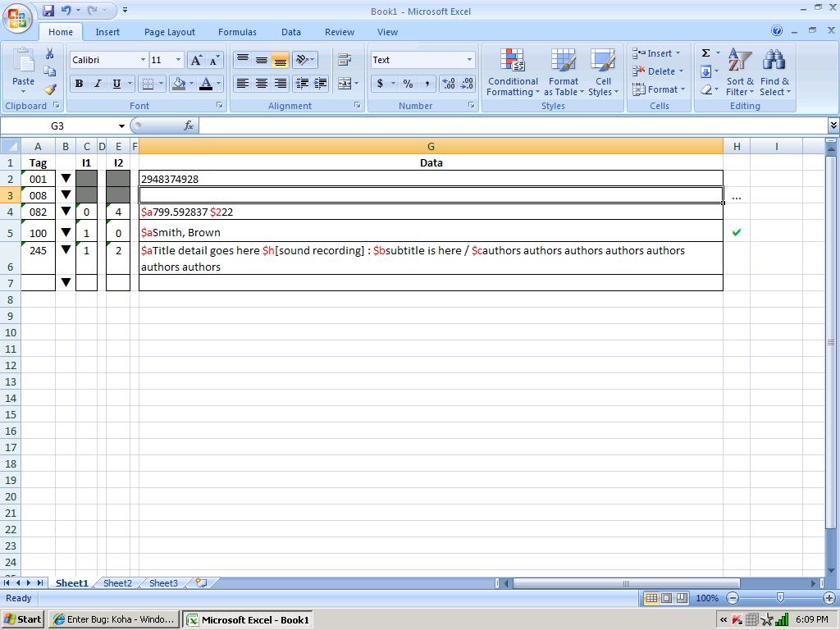
Task: Switch to Sheet2 worksheet tab
Action: [x=117, y=583]
